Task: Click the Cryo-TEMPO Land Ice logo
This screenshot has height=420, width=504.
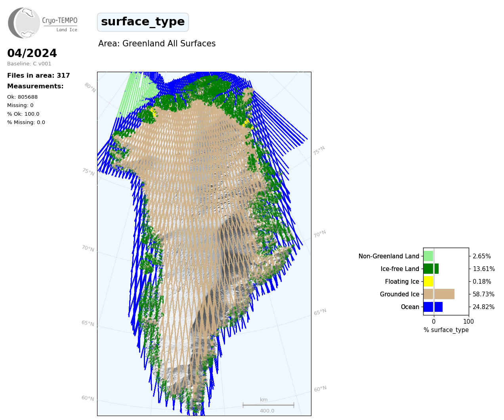Action: (43, 23)
